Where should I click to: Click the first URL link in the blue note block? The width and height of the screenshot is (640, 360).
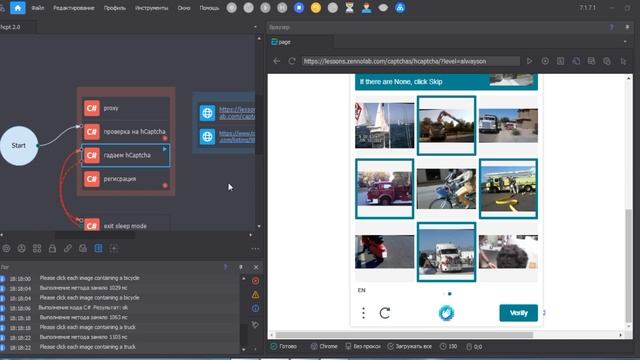(237, 113)
